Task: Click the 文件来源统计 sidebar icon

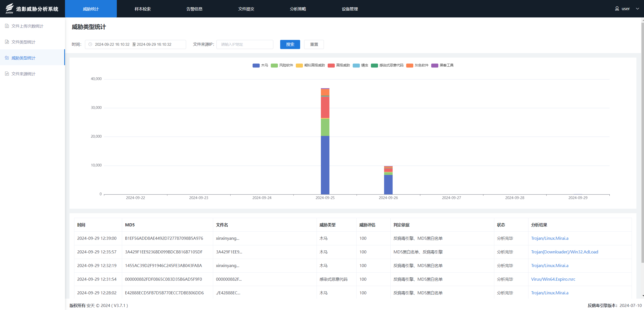Action: point(7,74)
